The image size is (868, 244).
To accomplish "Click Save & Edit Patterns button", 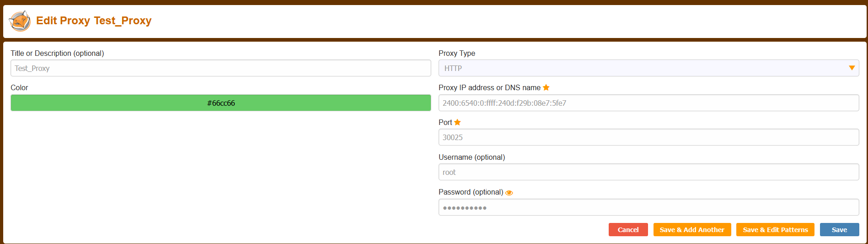I will point(775,230).
